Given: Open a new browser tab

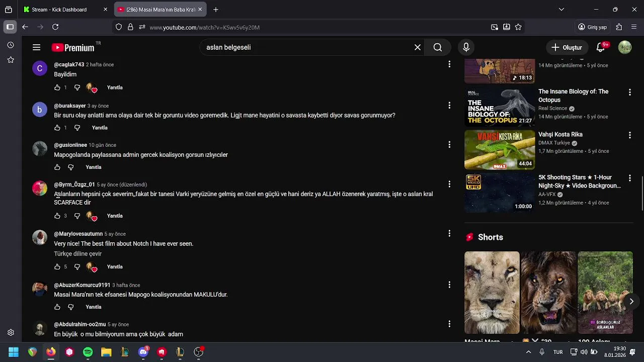Looking at the screenshot, I should coord(215,10).
